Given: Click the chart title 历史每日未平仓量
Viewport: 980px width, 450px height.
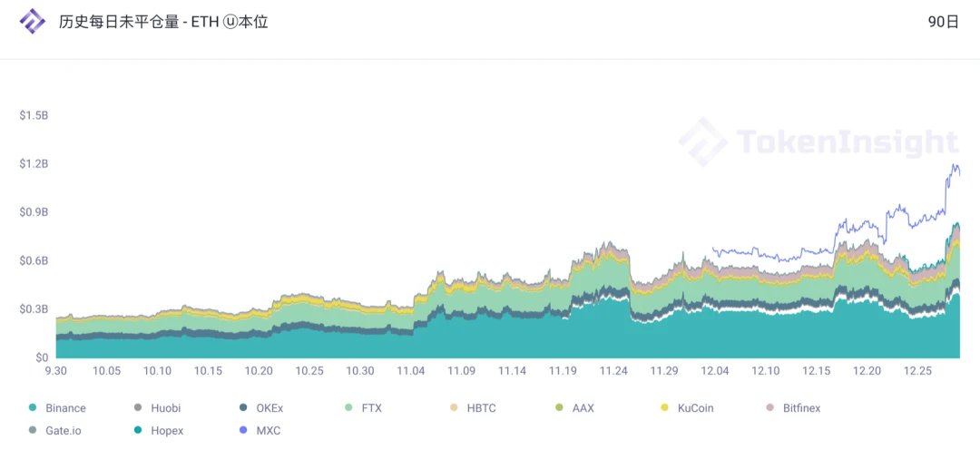Looking at the screenshot, I should [x=107, y=22].
